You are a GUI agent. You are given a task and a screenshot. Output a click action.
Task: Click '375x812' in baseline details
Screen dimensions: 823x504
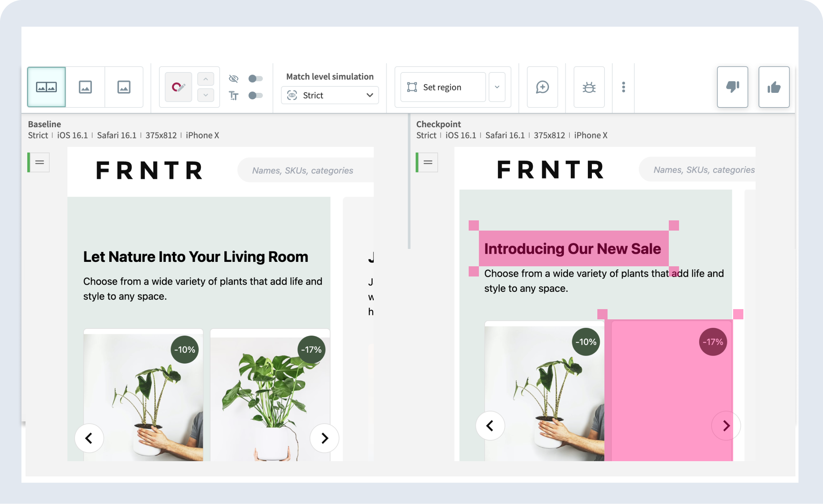pyautogui.click(x=161, y=135)
